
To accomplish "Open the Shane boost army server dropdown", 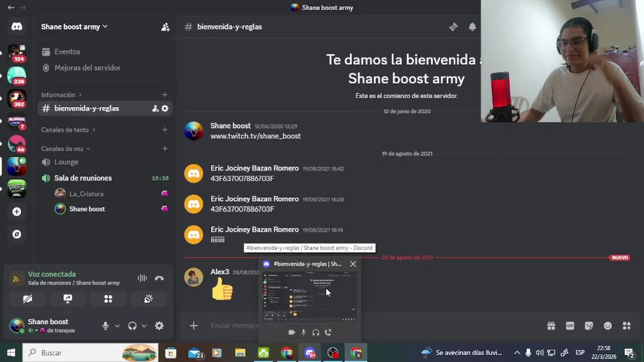I will [x=74, y=27].
